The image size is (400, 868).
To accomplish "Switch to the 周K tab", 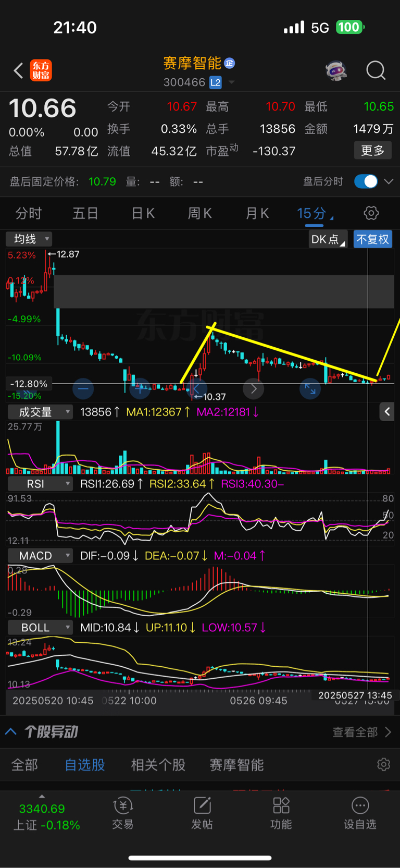I will click(x=199, y=213).
